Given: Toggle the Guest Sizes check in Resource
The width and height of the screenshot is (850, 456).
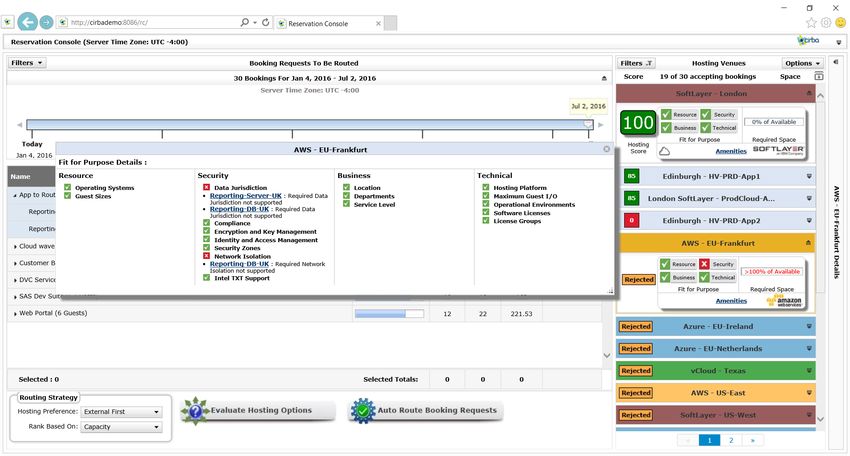Looking at the screenshot, I should tap(68, 196).
